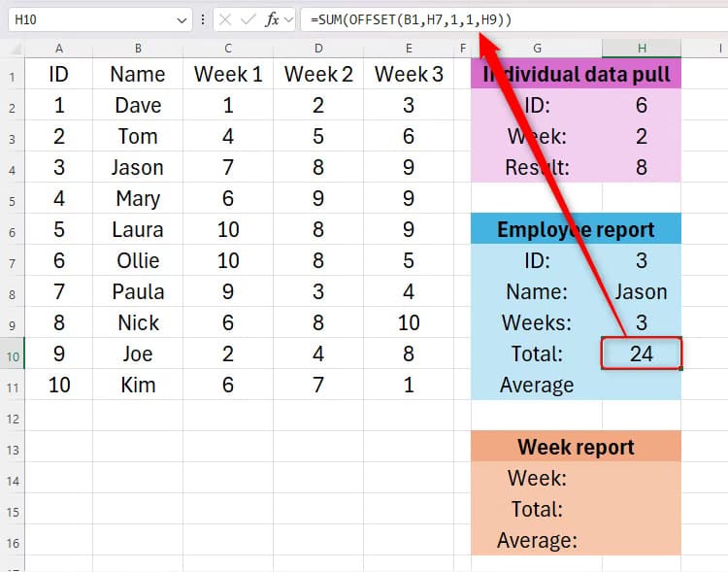Screen dimensions: 728x572
Task: Select Paula's Week 1 cell showing 9
Action: pyautogui.click(x=228, y=291)
